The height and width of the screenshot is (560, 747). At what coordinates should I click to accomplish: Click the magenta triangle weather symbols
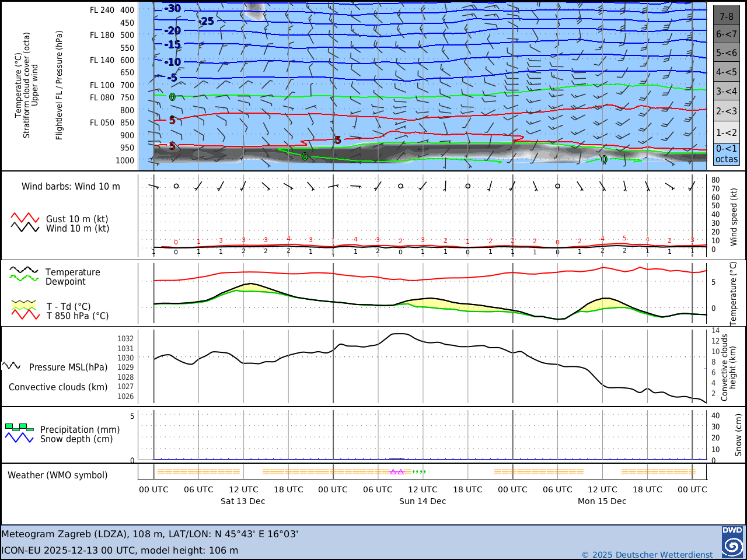click(397, 472)
